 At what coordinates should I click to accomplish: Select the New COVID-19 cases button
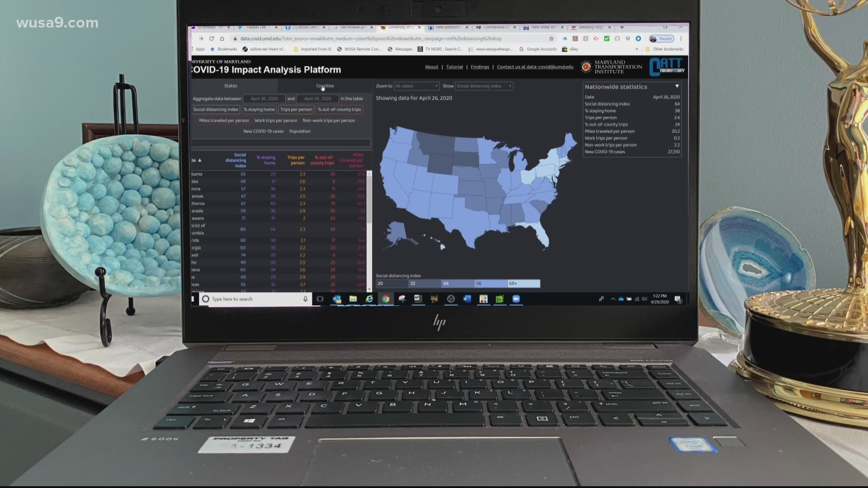[x=264, y=131]
